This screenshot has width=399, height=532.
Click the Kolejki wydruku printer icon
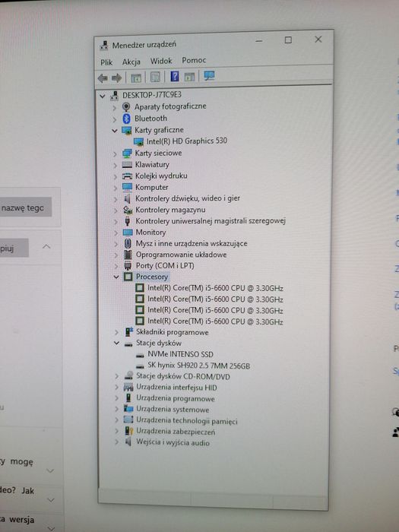(x=127, y=176)
